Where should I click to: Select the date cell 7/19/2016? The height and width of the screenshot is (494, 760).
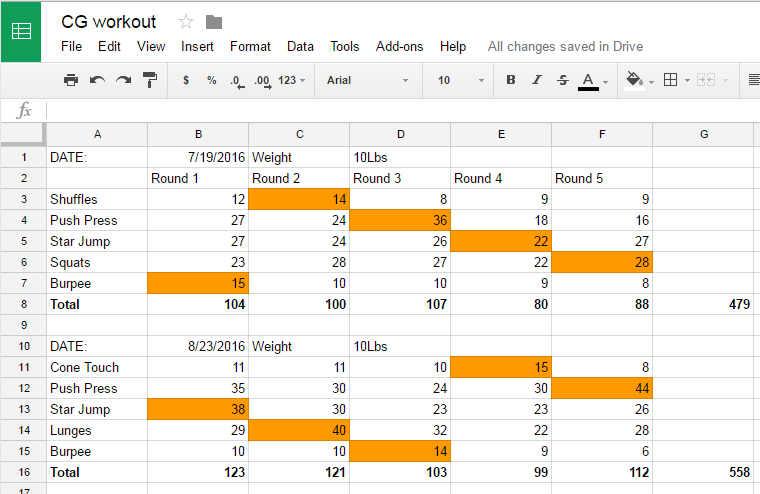click(x=198, y=158)
